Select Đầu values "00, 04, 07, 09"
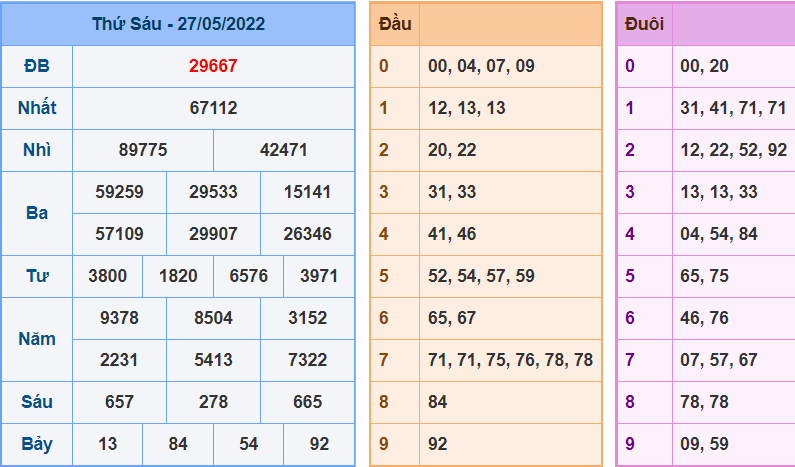Screen dimensions: 795x467 [x=481, y=66]
